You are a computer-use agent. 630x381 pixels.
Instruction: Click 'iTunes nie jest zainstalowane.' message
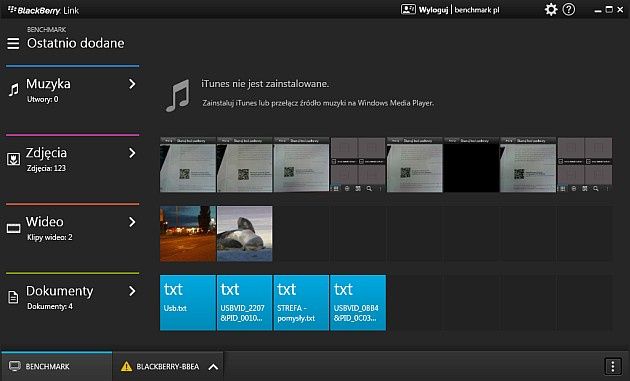[x=265, y=84]
